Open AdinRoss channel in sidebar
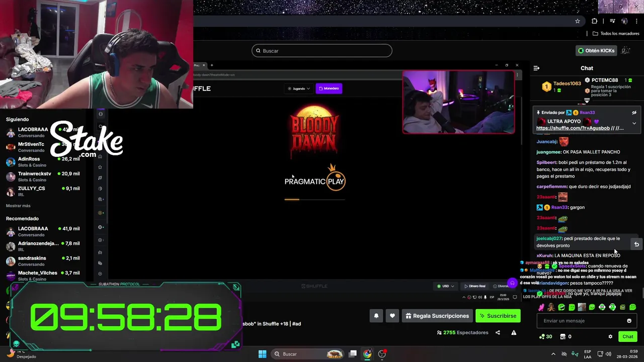The image size is (644, 362). click(43, 162)
